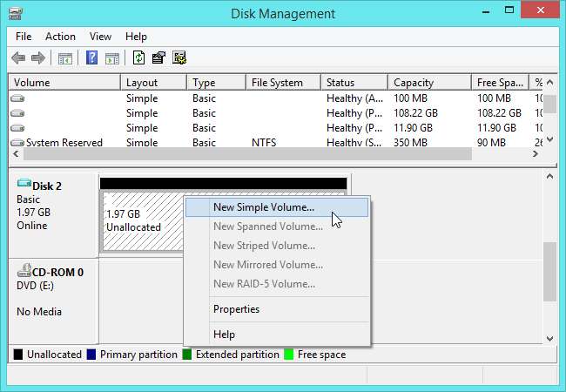Open the blue question mark Help icon
Viewport: 566px width, 392px height.
91,57
